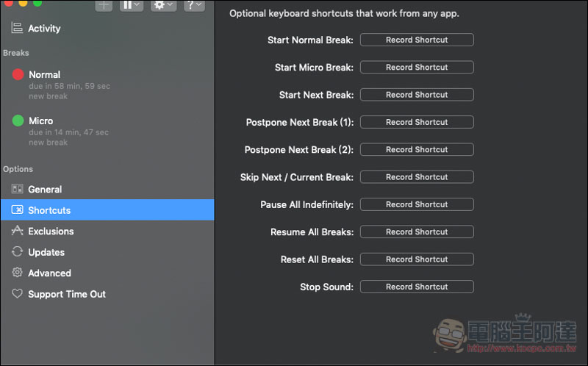This screenshot has width=588, height=366.
Task: Select the General options icon
Action: click(x=17, y=189)
